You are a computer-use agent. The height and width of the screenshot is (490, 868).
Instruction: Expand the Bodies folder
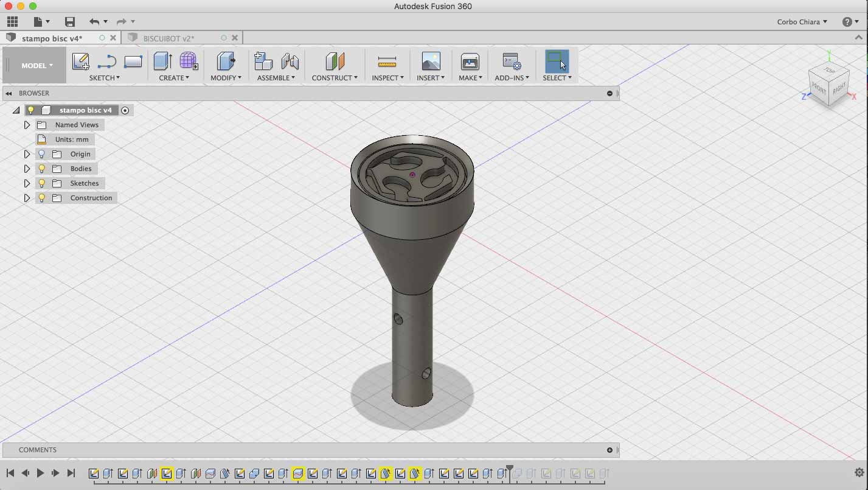(x=27, y=169)
